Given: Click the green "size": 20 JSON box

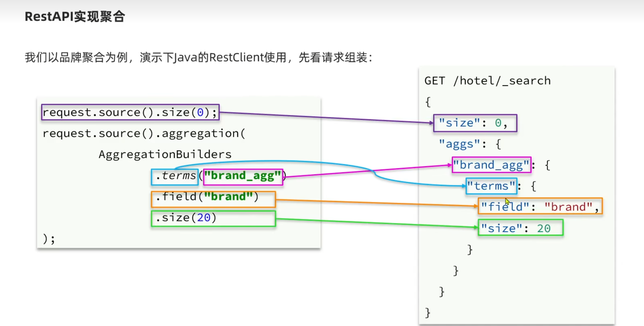Looking at the screenshot, I should (x=520, y=228).
